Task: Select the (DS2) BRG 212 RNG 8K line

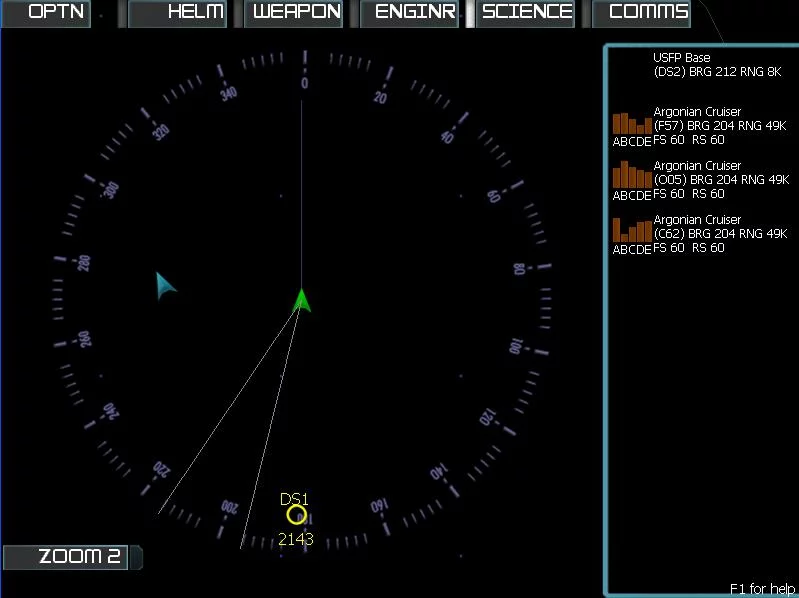Action: coord(717,72)
